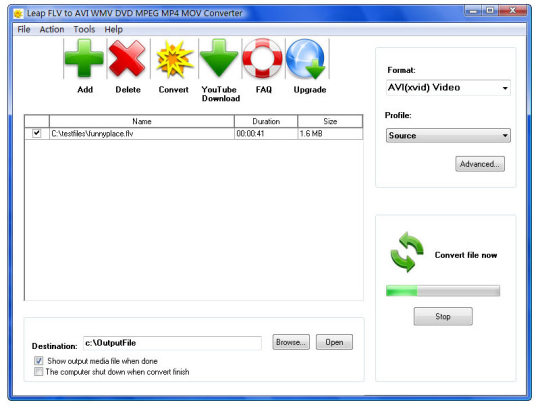Screen dimensions: 540x405
Task: Uncheck the funnyplace.flv file checkbox
Action: (37, 133)
